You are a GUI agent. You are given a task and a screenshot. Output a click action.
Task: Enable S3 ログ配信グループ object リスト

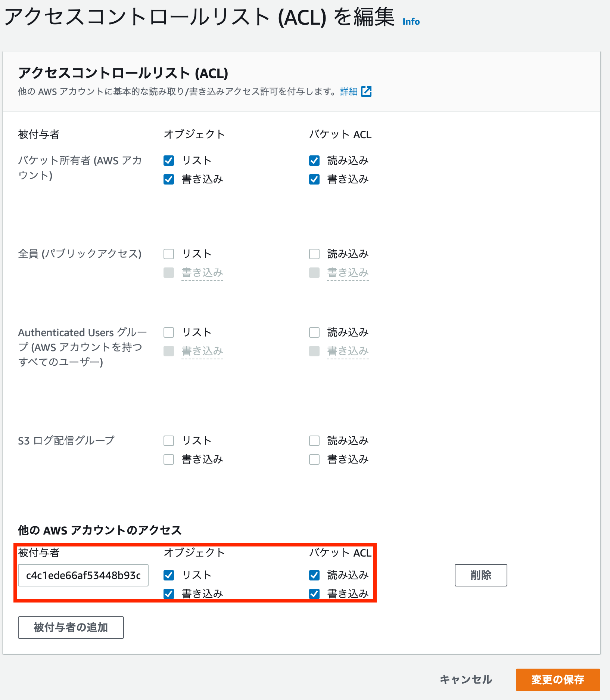pos(168,441)
